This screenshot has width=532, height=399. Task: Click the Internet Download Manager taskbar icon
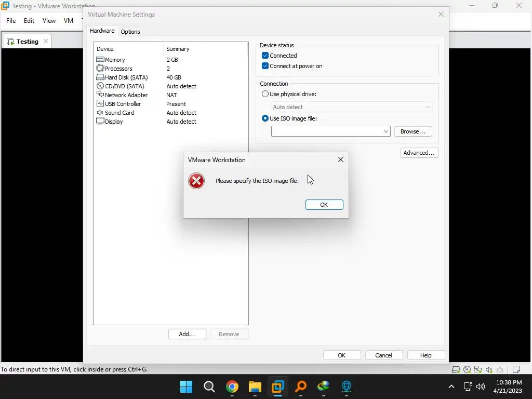[323, 387]
